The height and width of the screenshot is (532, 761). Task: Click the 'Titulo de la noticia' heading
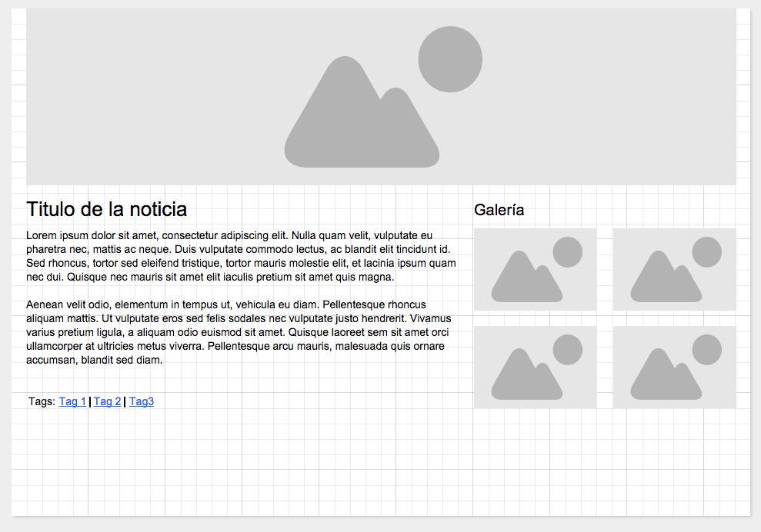click(106, 209)
